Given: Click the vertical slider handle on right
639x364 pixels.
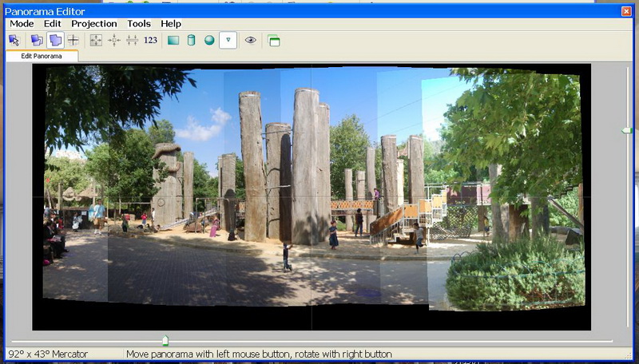Looking at the screenshot, I should click(x=627, y=130).
